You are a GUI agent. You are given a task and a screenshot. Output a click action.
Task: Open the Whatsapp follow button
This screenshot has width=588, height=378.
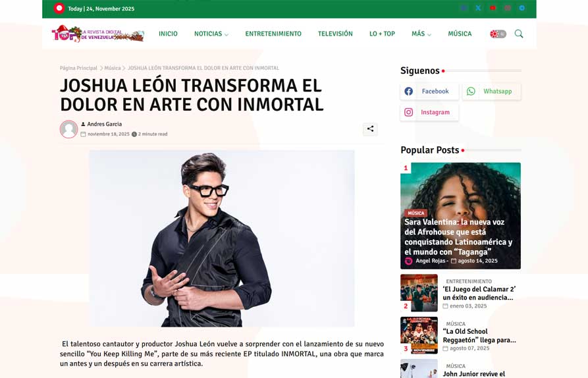(x=492, y=91)
